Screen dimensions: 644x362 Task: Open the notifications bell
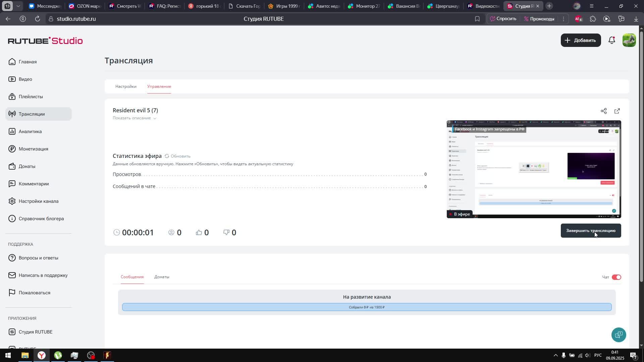[611, 40]
